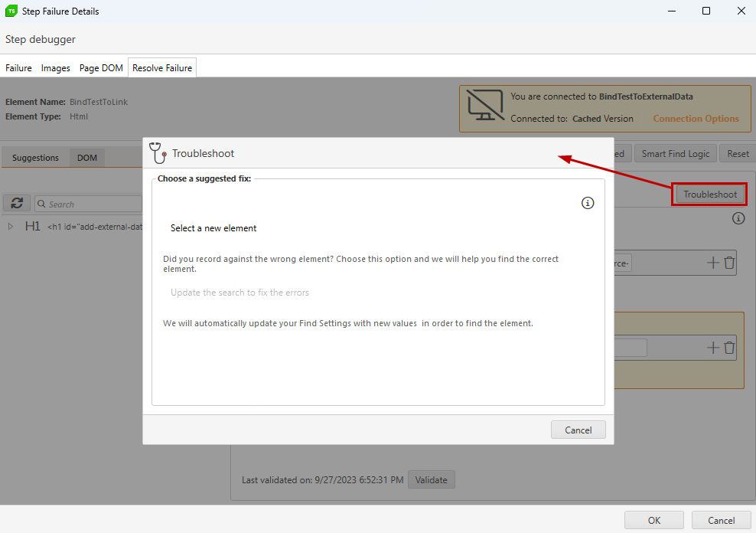Image resolution: width=756 pixels, height=533 pixels.
Task: Click the plus icon in the upper find expression row
Action: click(712, 263)
